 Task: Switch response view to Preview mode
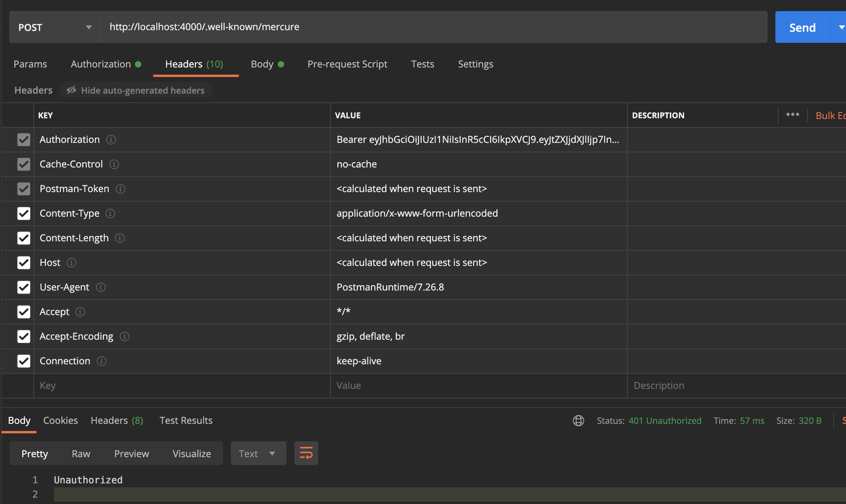pos(131,453)
